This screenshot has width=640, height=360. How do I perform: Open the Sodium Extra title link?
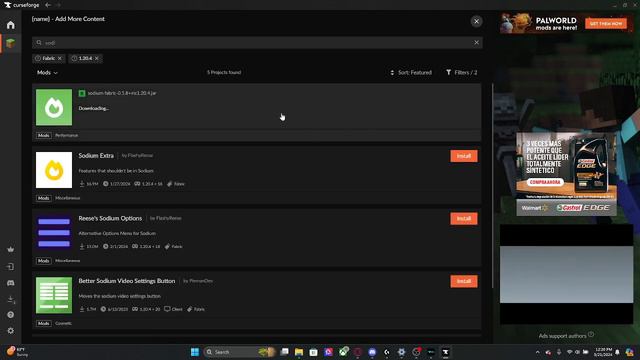tap(96, 156)
